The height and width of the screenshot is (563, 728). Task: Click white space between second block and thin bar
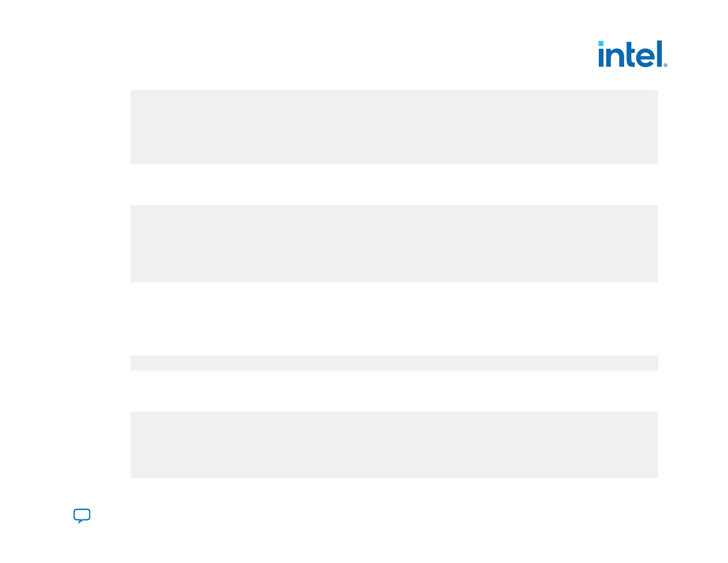coord(394,319)
